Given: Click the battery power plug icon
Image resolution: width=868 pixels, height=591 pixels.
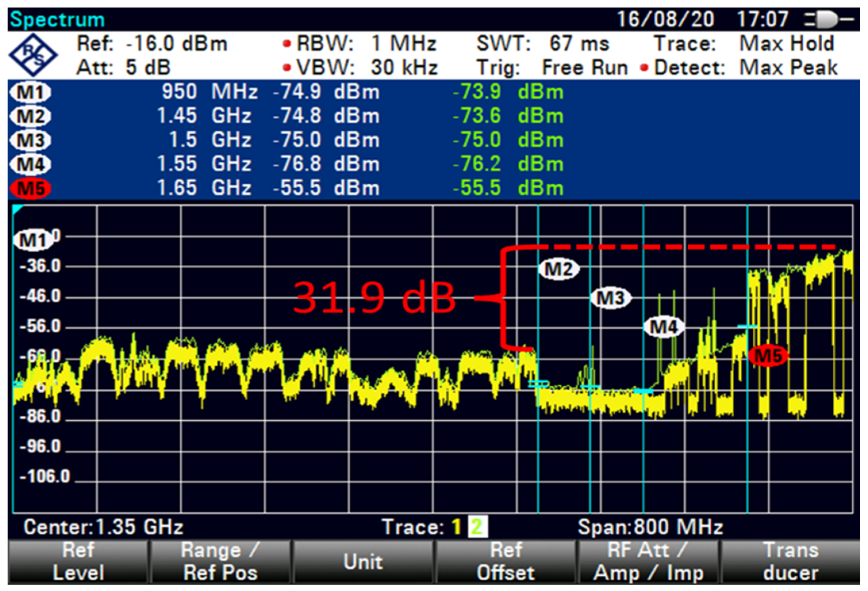Looking at the screenshot, I should 828,20.
